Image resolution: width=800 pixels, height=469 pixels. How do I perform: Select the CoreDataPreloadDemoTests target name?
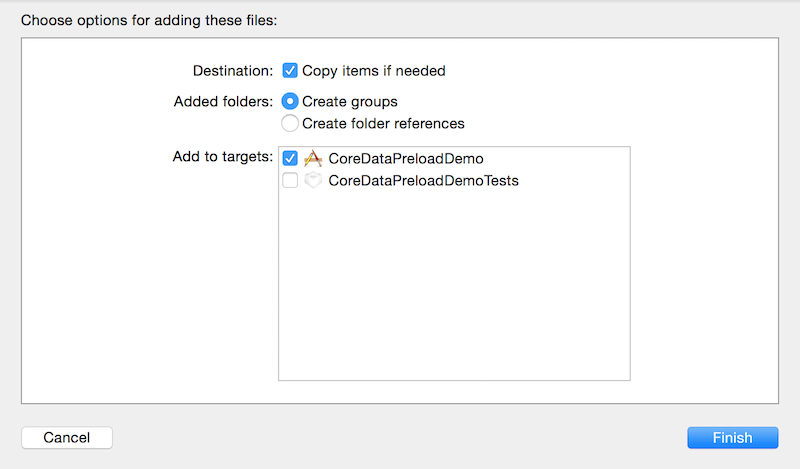[x=423, y=181]
